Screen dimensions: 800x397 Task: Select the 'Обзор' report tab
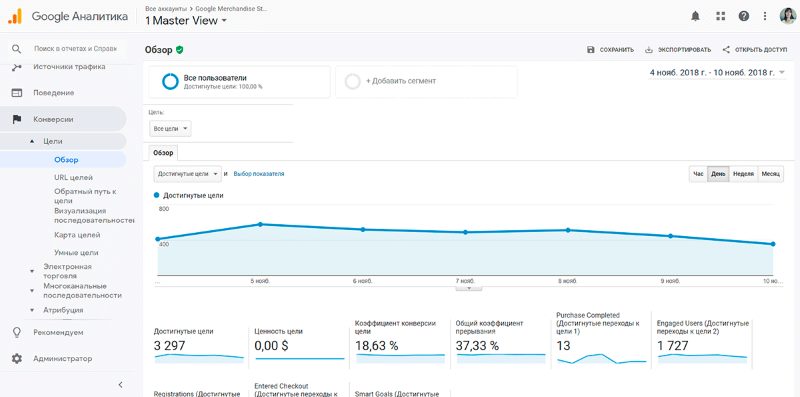(x=163, y=153)
